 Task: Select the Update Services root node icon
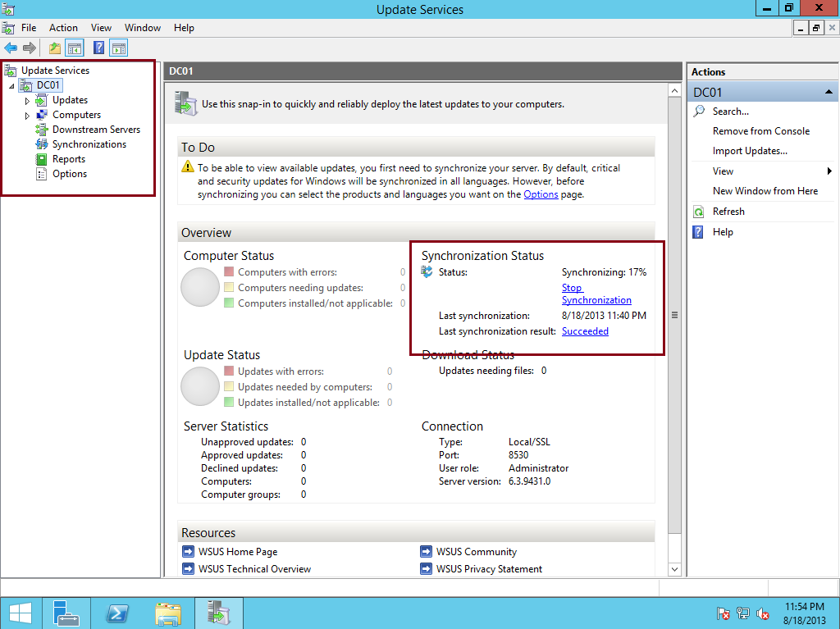point(10,71)
